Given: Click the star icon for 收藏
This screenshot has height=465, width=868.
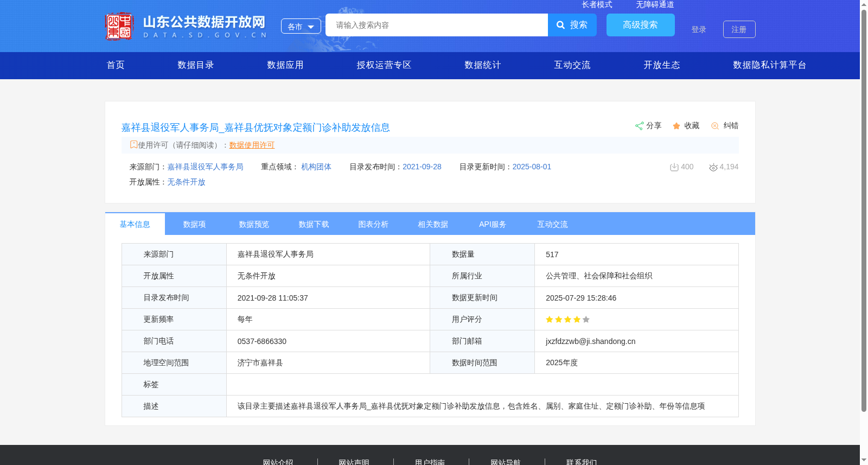Looking at the screenshot, I should click(676, 126).
